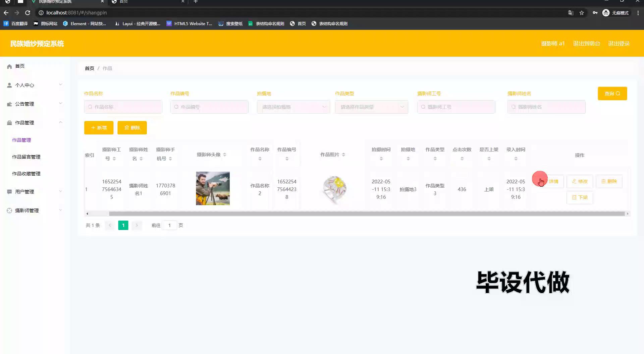The width and height of the screenshot is (644, 354).
Task: Select 作品留言管理 in the sidebar
Action: coord(26,157)
